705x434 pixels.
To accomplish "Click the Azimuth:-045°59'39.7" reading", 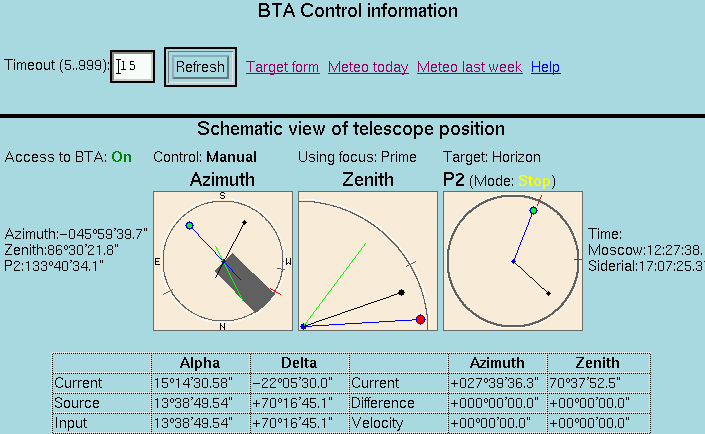I will point(76,234).
